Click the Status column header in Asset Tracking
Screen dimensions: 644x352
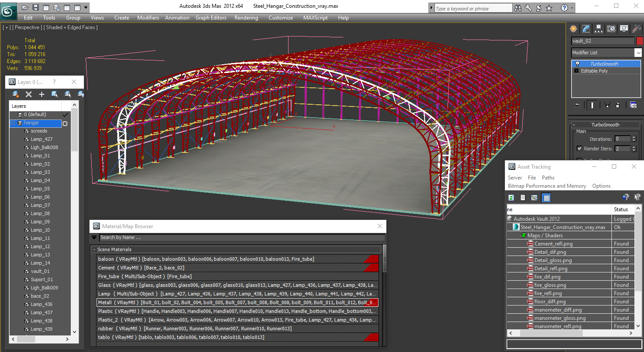624,209
